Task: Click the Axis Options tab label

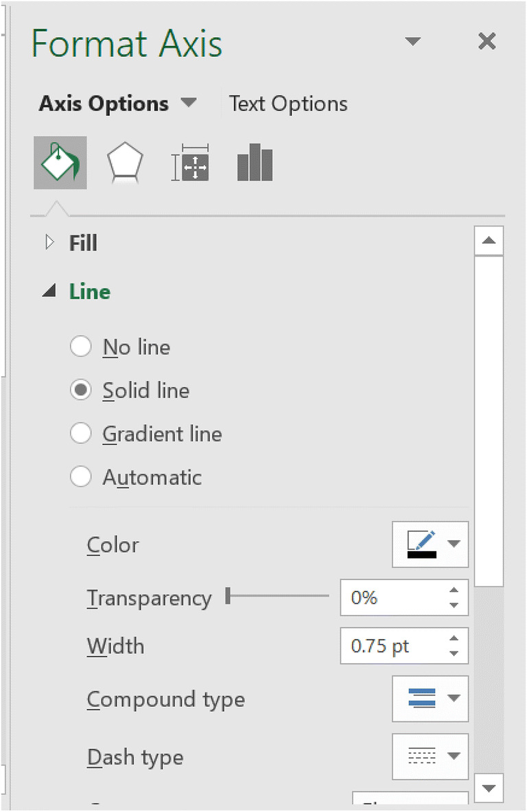Action: pos(104,104)
